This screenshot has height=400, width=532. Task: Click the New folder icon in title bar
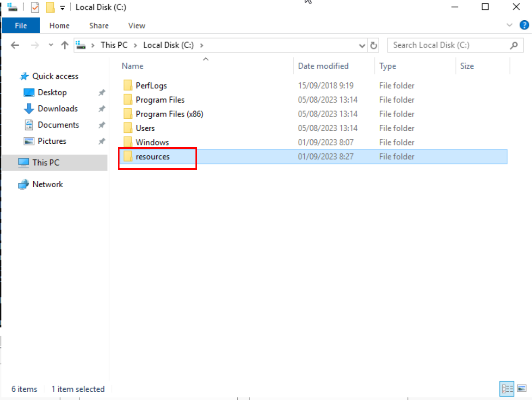click(50, 7)
